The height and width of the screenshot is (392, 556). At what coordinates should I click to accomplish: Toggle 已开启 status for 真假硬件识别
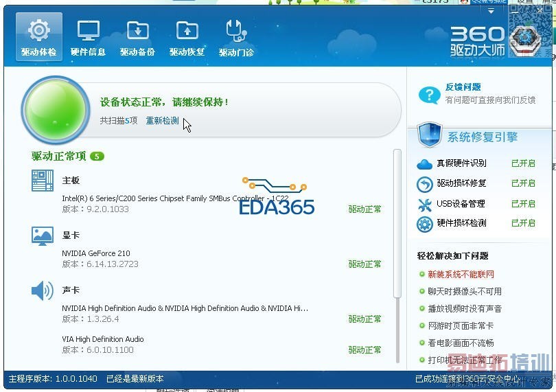click(x=523, y=163)
